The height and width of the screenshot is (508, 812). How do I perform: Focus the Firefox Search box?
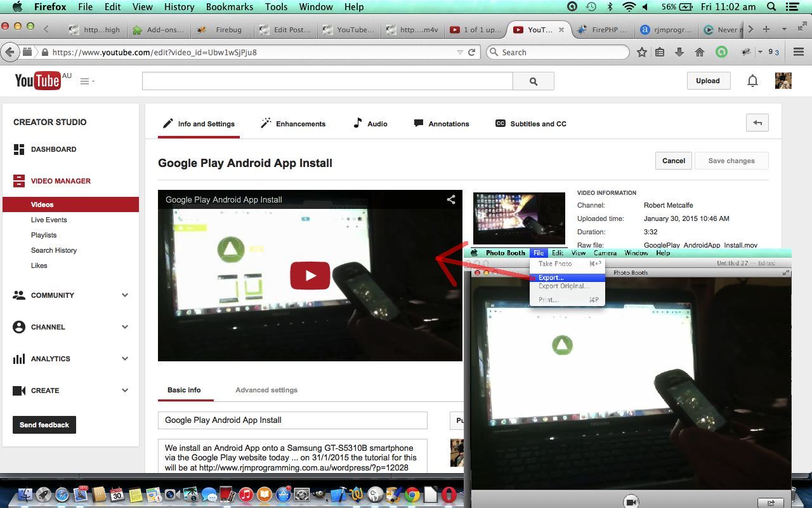[558, 52]
